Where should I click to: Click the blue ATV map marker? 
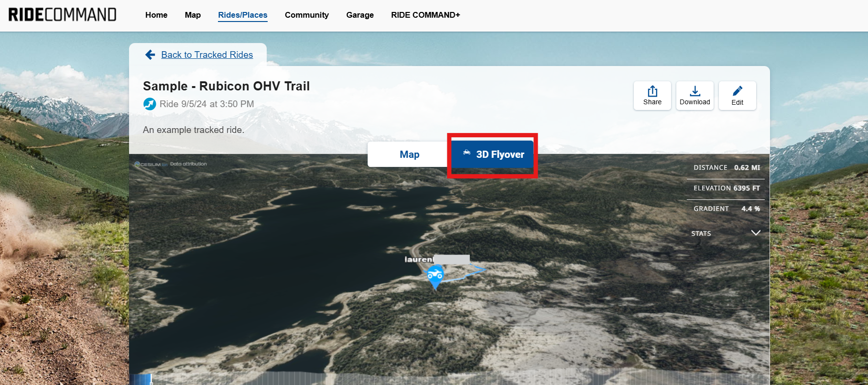(435, 277)
